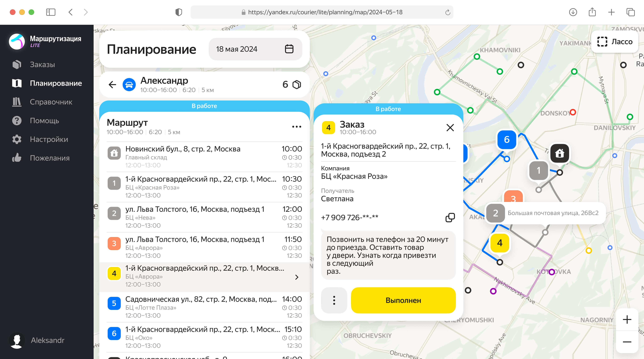Open browser downloads
The image size is (644, 359).
[x=573, y=12]
